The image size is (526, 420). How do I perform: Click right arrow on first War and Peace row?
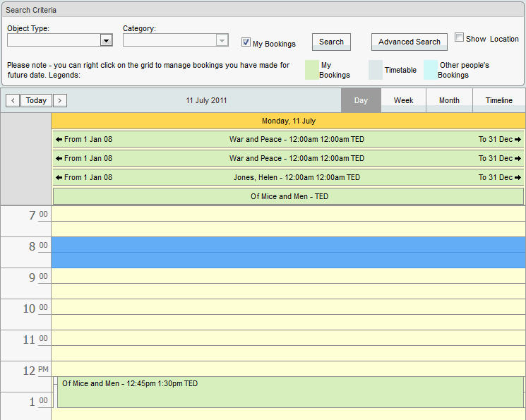coord(518,139)
